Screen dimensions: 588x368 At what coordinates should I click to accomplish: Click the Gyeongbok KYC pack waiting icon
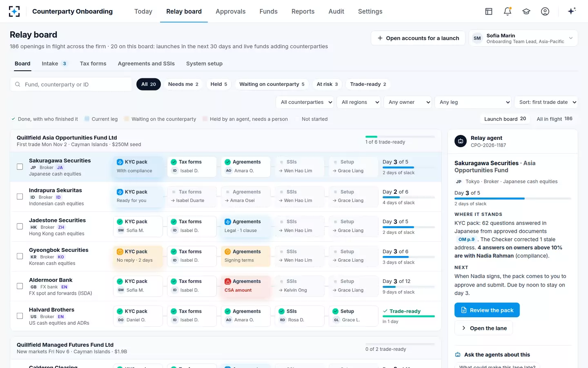120,251
